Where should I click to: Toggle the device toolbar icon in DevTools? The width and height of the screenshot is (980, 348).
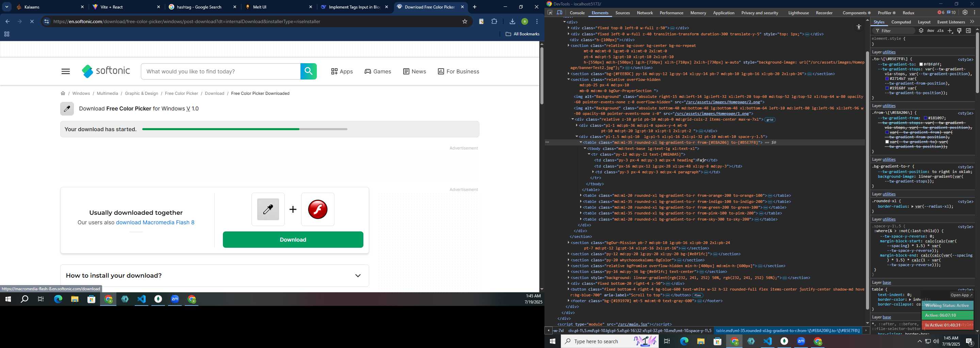point(560,13)
